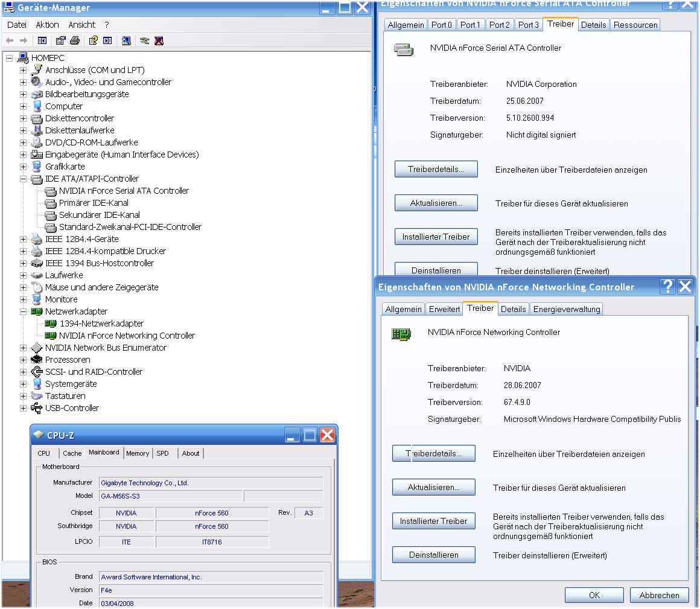Select NVIDIA nForce Networking Controller tree item
The height and width of the screenshot is (609, 700).
point(127,336)
